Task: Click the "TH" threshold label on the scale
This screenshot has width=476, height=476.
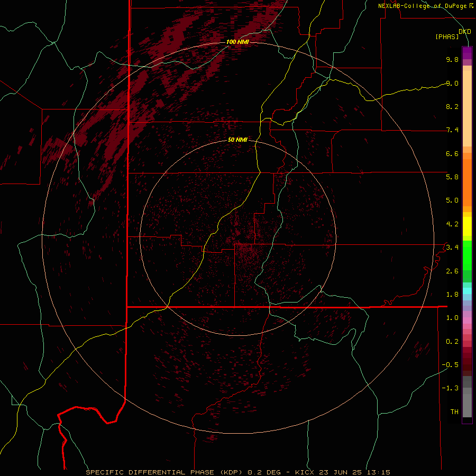Action: point(454,411)
